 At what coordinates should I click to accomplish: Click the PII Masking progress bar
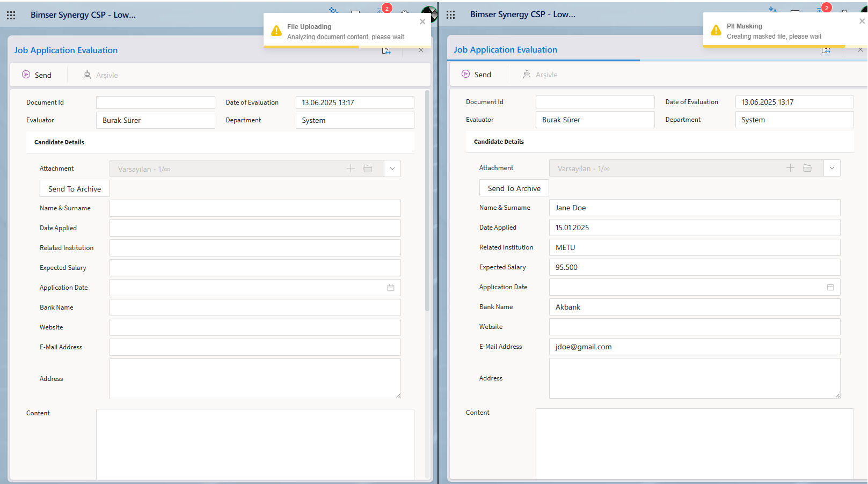[x=785, y=46]
